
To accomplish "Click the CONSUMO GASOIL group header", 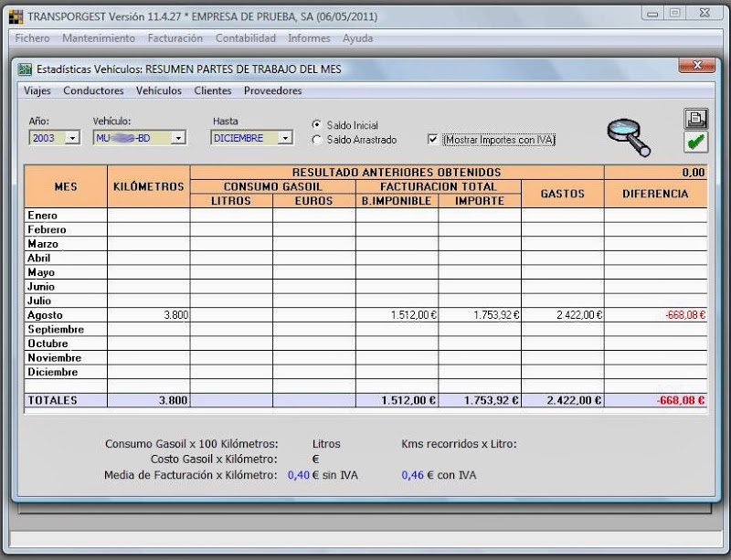I will [272, 187].
